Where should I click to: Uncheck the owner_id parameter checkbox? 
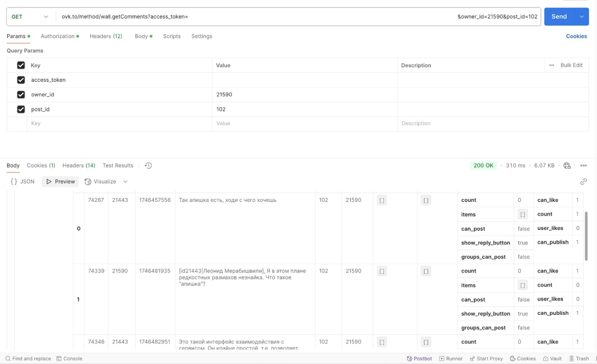pyautogui.click(x=21, y=95)
